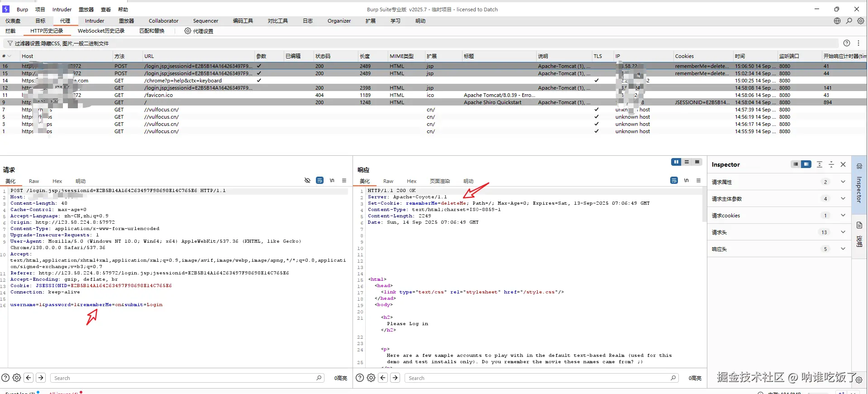Switch to the Repeater (重放器) tab
Screen dimensions: 868x394
click(x=126, y=21)
